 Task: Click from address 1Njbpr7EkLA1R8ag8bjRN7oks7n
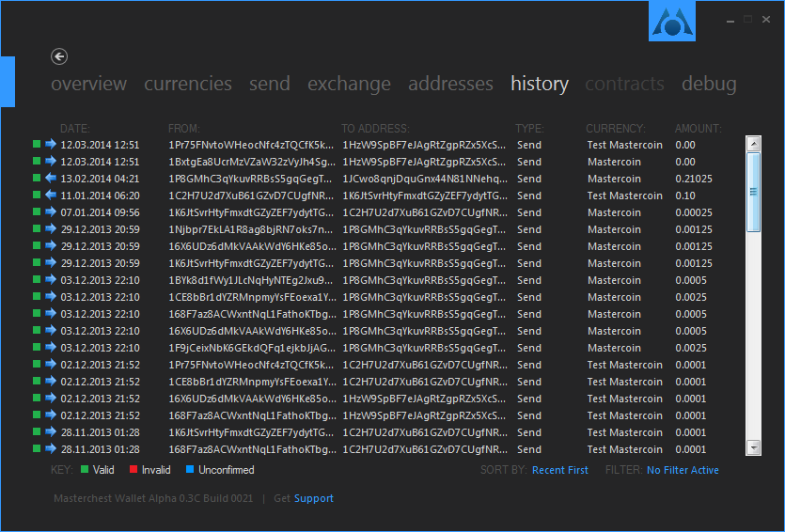250,229
